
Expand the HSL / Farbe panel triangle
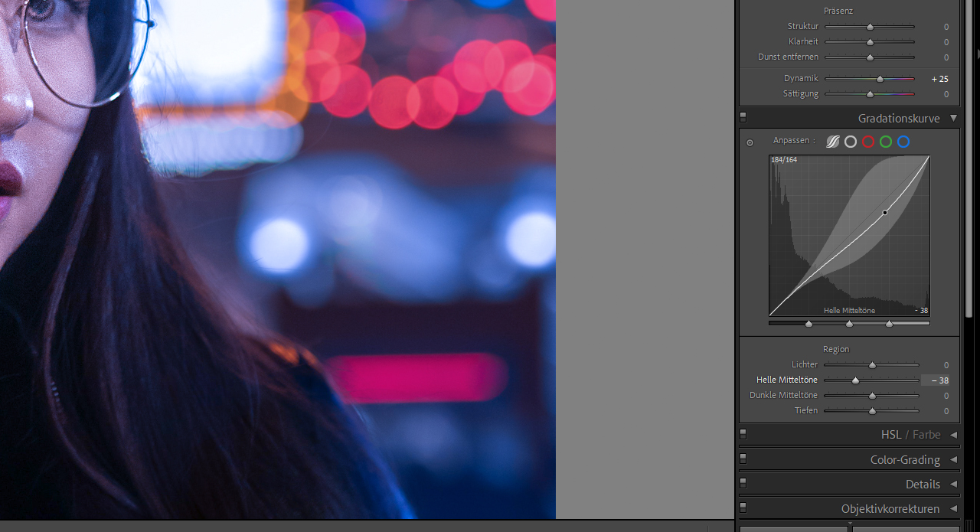(x=953, y=435)
